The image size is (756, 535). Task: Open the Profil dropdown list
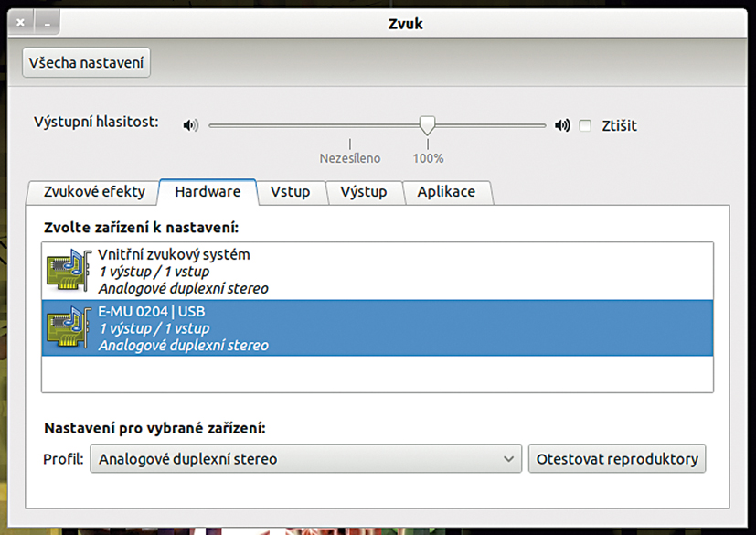coord(304,458)
